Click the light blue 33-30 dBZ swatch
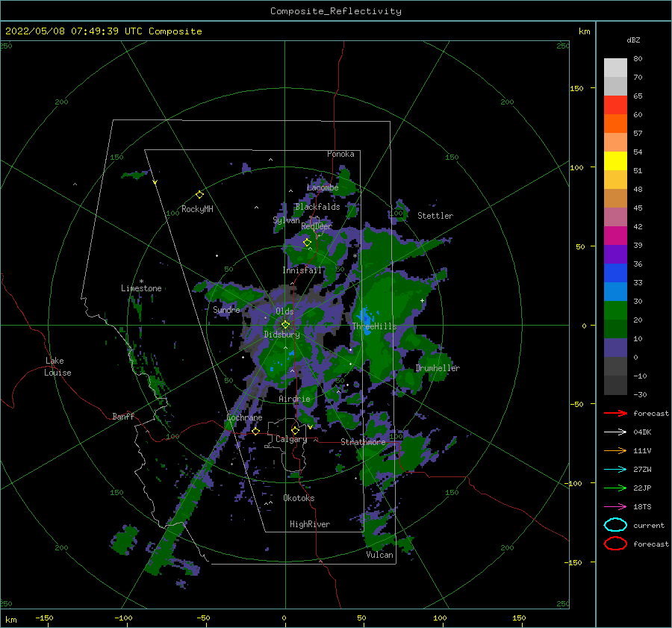 pyautogui.click(x=615, y=292)
